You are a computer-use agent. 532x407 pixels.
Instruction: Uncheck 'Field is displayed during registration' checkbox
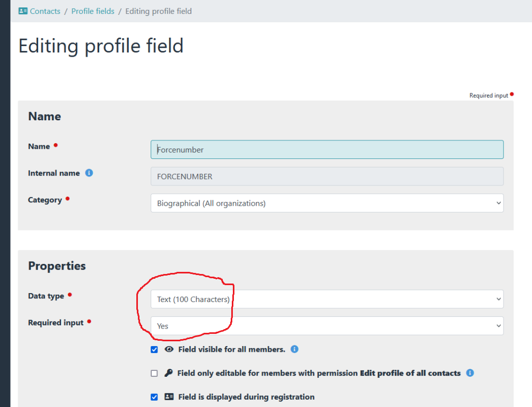pyautogui.click(x=154, y=397)
